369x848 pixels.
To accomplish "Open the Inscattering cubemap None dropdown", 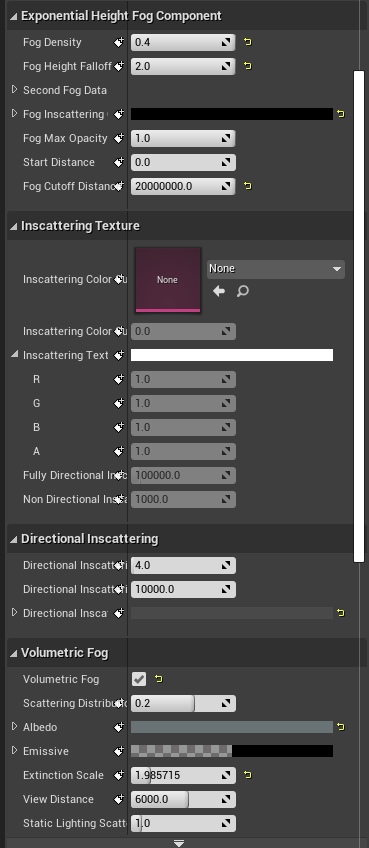I will (276, 269).
